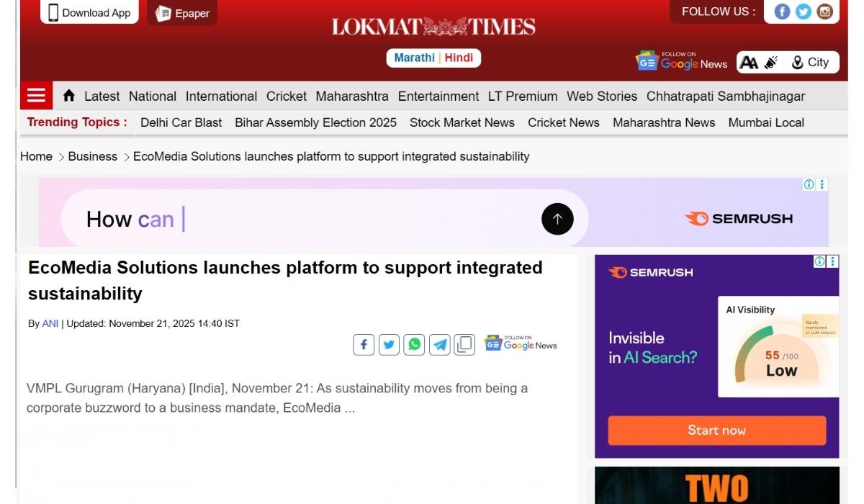
Task: Open the City location selector
Action: pos(811,63)
